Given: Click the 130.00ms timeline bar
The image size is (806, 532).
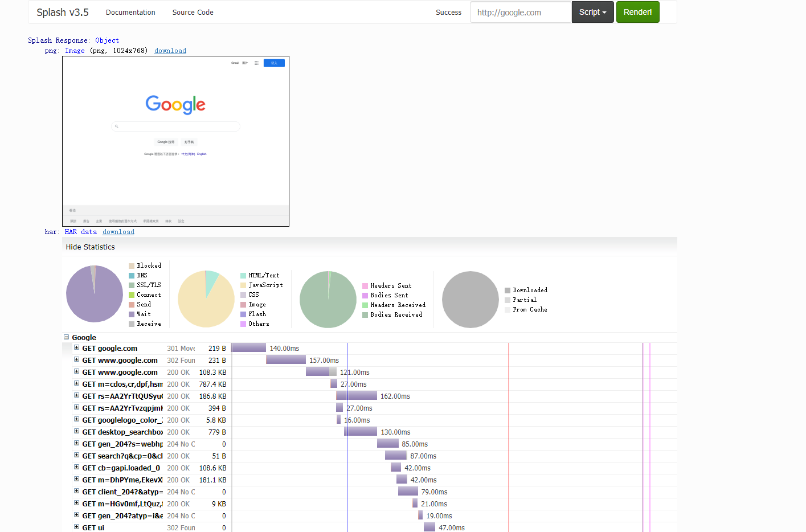Looking at the screenshot, I should point(361,431).
